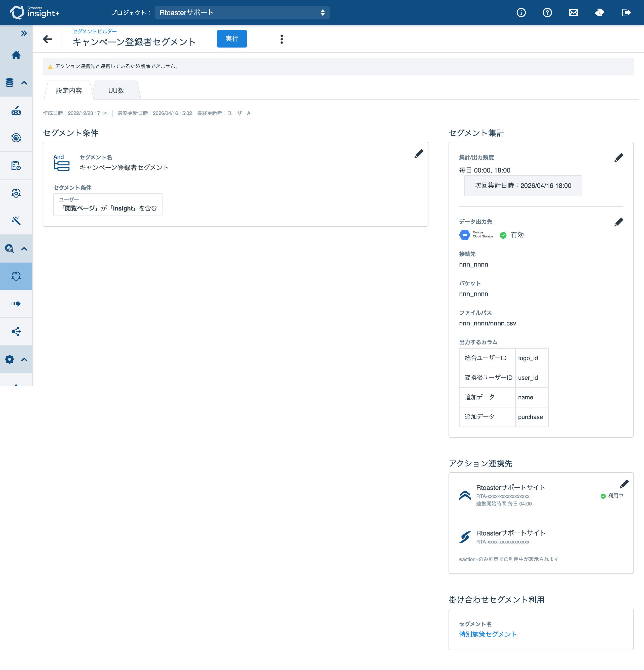Click the togo_id column cell
The width and height of the screenshot is (644, 670).
click(532, 358)
